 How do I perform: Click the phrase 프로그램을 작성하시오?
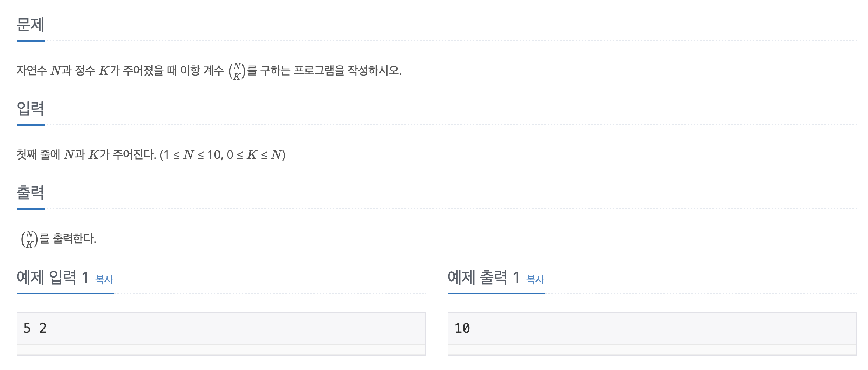tap(347, 70)
